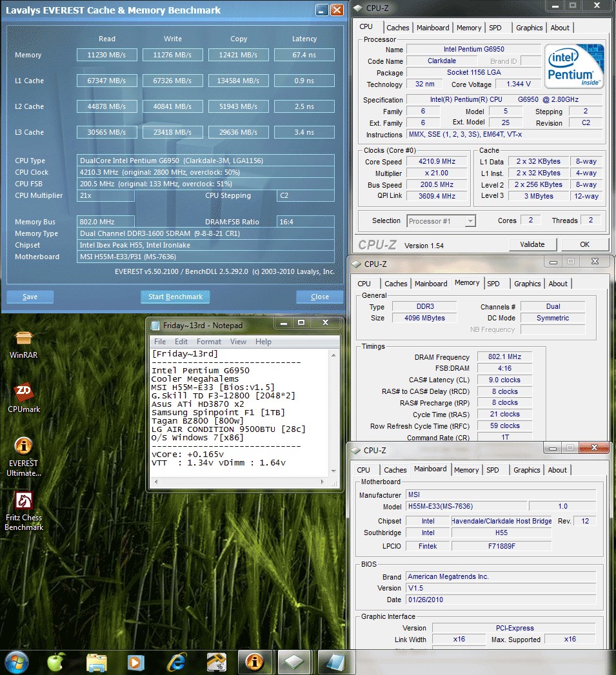Click Motherboard field MSI H55M-E33/P31
The width and height of the screenshot is (616, 675).
[x=206, y=257]
